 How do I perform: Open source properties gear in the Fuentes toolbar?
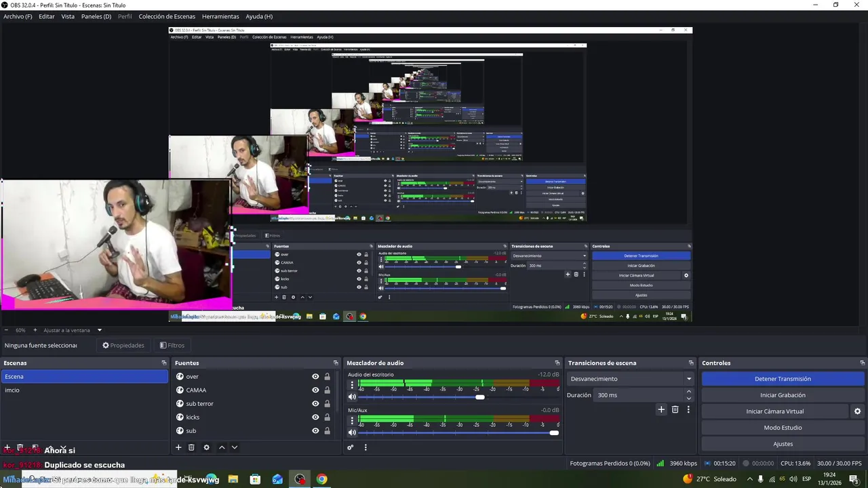(206, 447)
